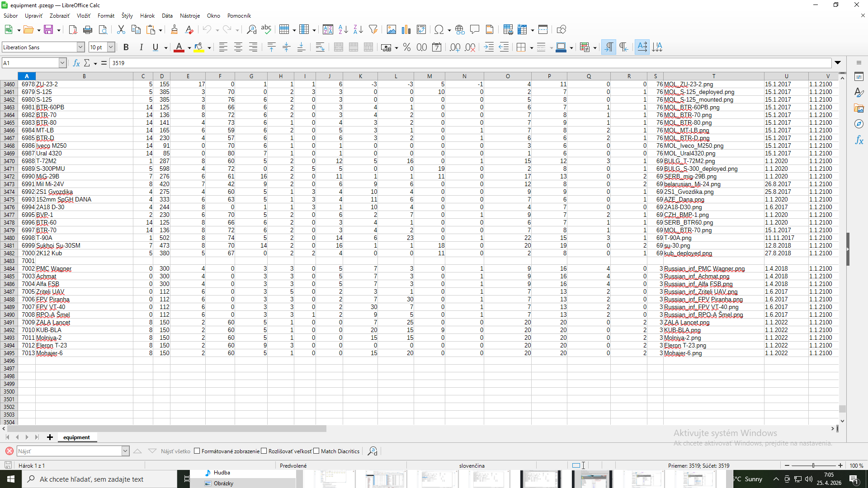Expand the font name dropdown

coord(80,47)
